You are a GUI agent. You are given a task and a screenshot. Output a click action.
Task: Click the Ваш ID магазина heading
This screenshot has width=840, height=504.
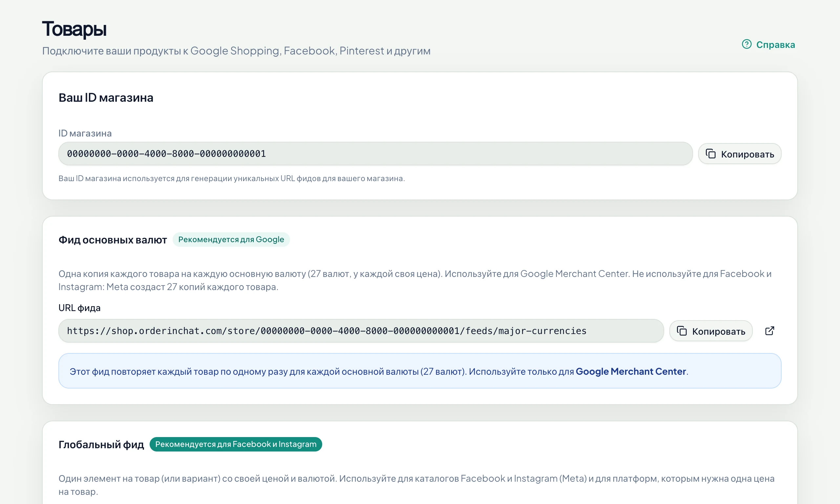106,98
